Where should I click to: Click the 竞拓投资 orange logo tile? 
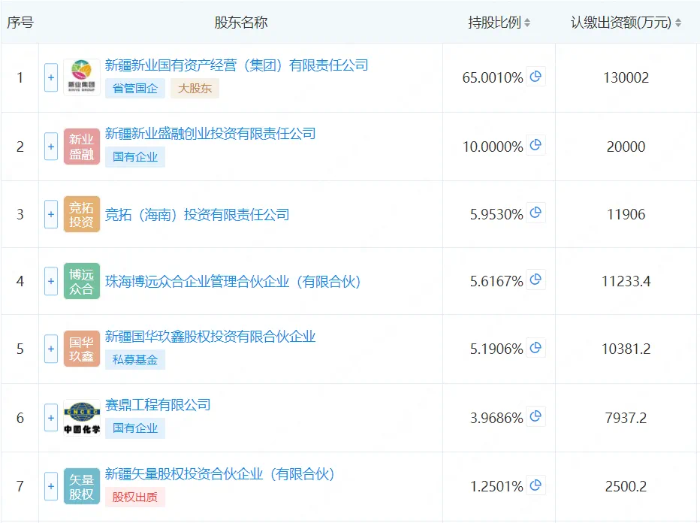click(82, 214)
